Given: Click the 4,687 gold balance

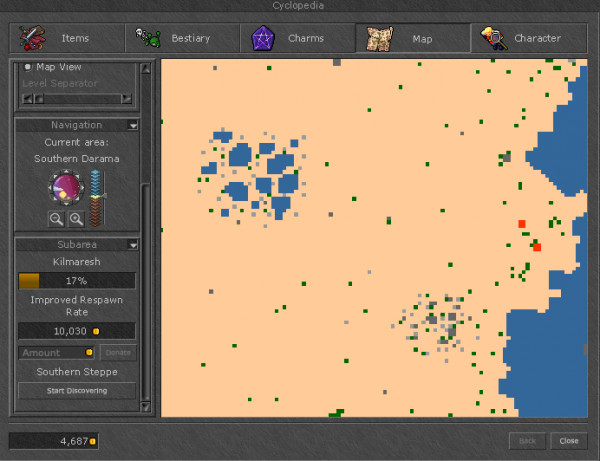Looking at the screenshot, I should [x=74, y=441].
